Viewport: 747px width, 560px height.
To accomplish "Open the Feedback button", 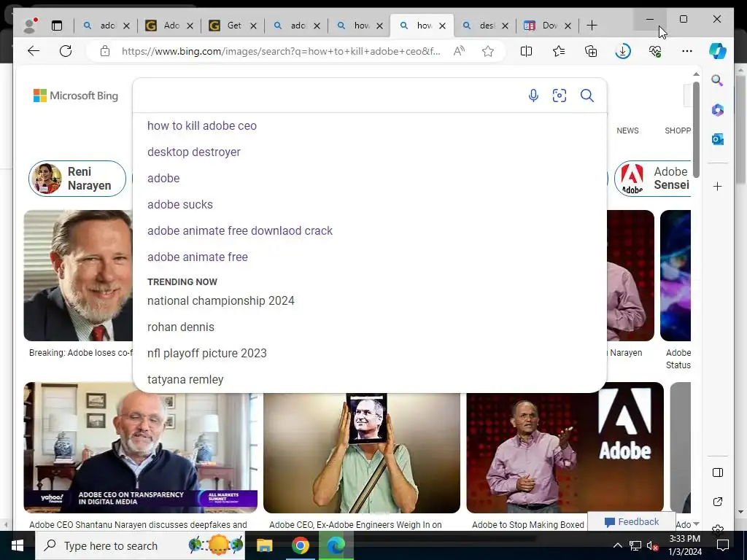I will 632,522.
